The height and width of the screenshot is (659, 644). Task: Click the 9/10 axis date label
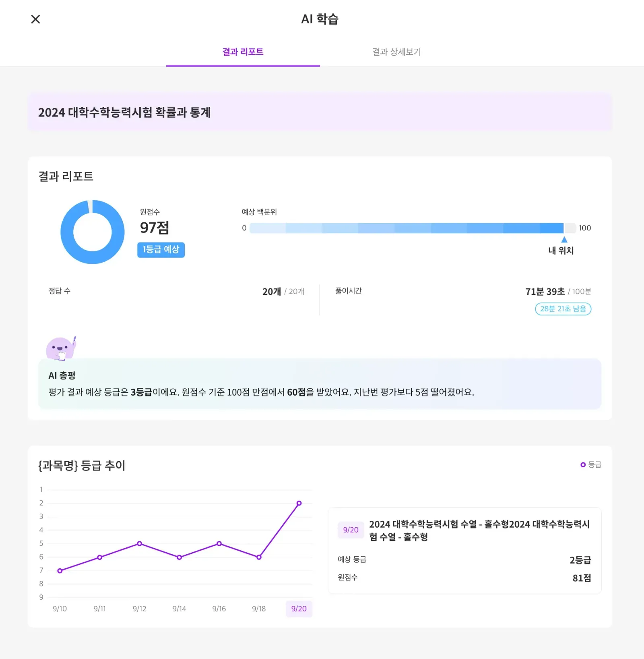coord(60,609)
